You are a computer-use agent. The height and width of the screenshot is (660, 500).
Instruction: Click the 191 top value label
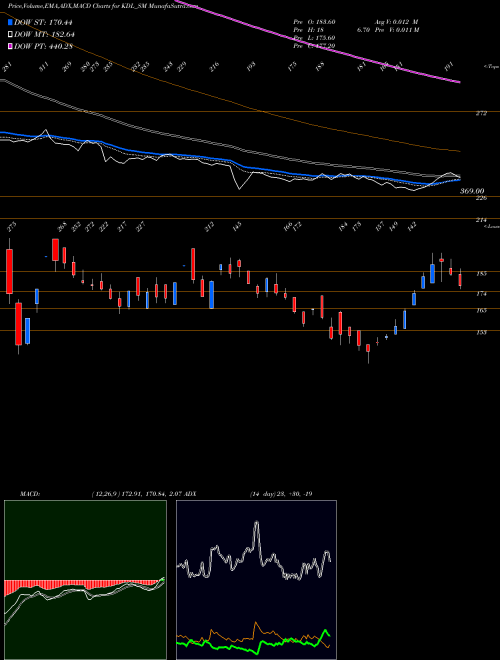point(450,67)
